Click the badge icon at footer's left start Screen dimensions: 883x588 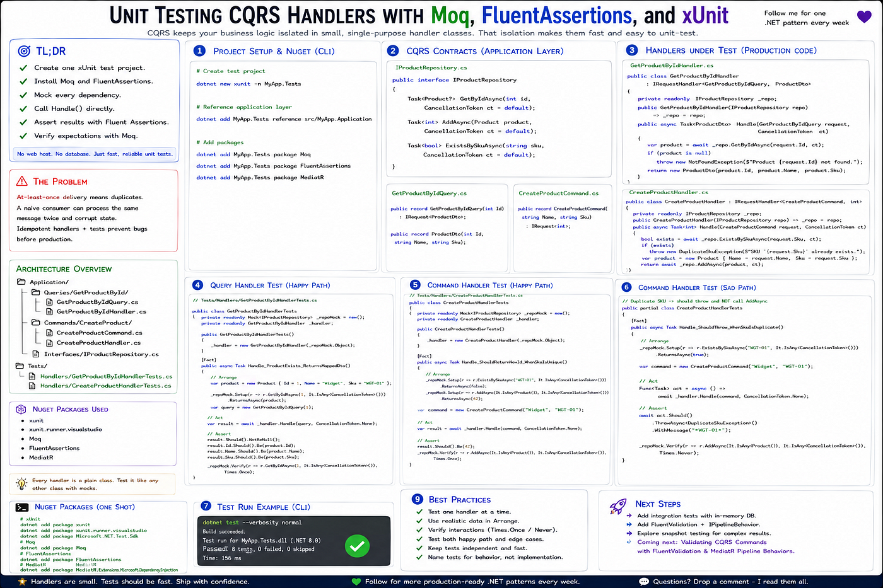click(22, 581)
